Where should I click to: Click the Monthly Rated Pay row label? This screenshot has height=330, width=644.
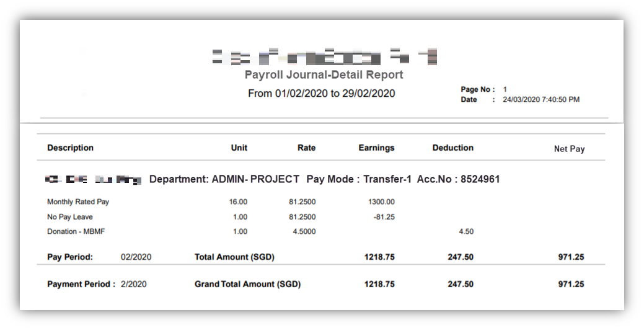point(78,202)
